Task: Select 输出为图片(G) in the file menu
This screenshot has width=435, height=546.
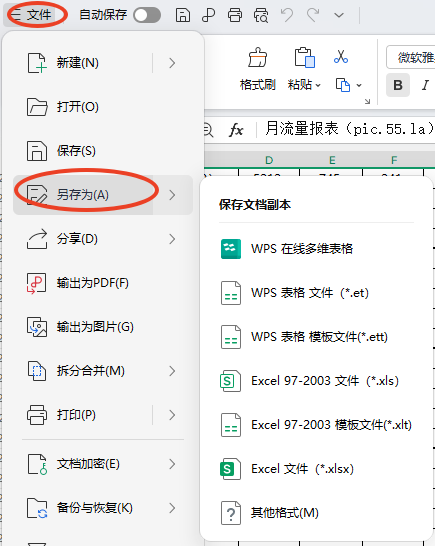Action: (103, 327)
